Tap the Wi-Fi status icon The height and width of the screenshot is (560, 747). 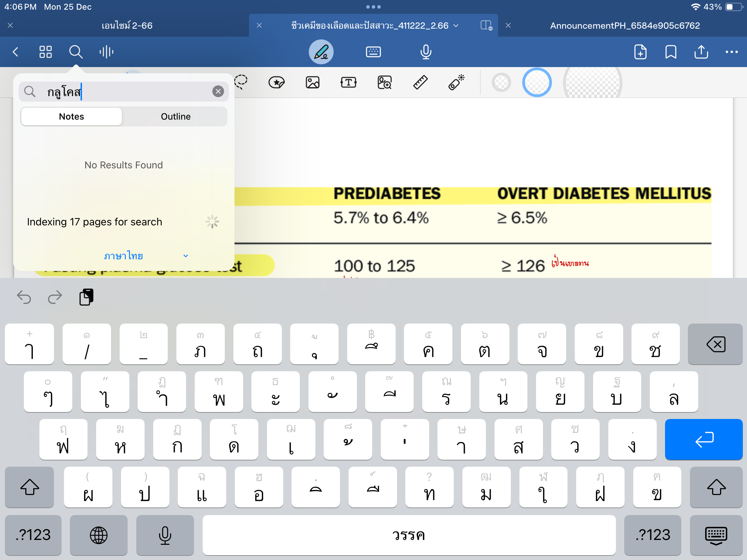(x=695, y=7)
